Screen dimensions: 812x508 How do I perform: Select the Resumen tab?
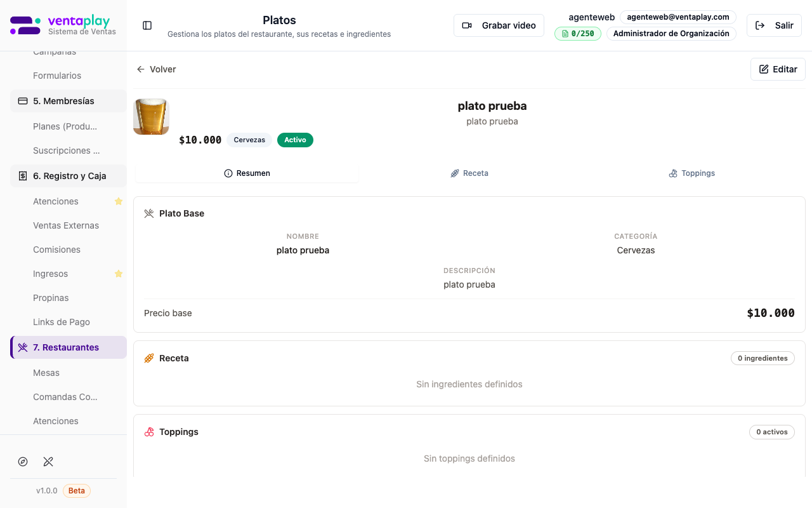coord(247,173)
